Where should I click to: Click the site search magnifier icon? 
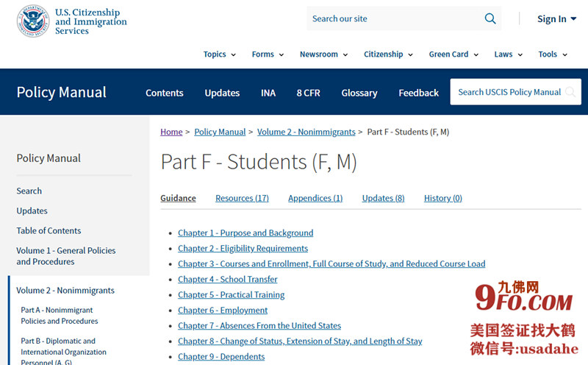(x=490, y=18)
